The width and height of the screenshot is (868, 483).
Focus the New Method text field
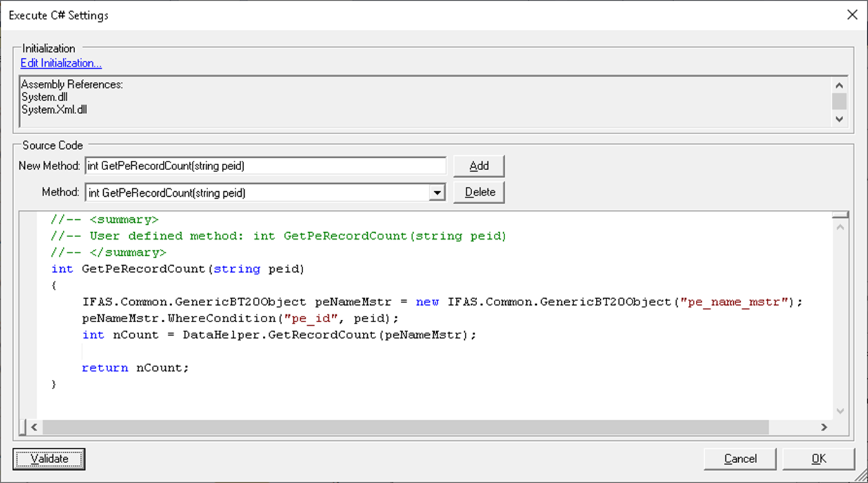click(265, 166)
